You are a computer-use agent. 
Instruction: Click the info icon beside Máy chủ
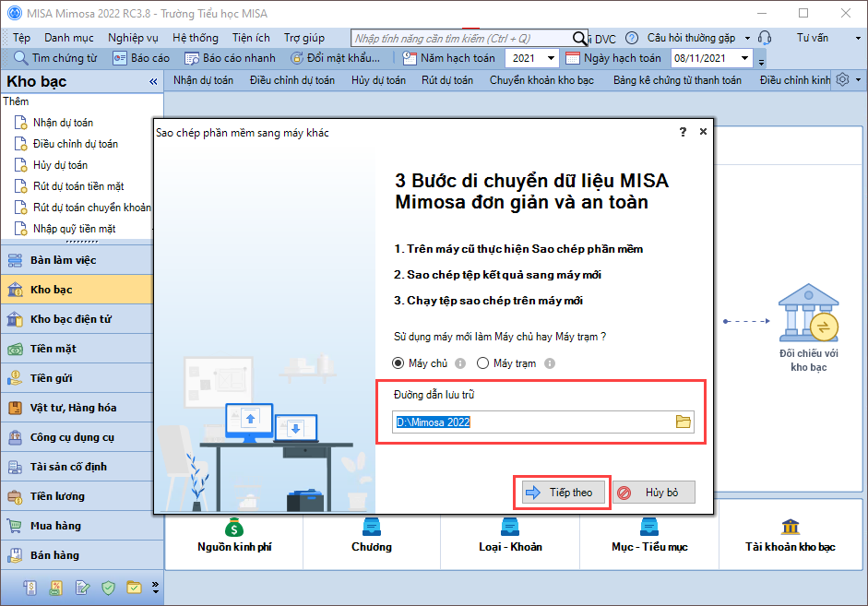(x=460, y=363)
